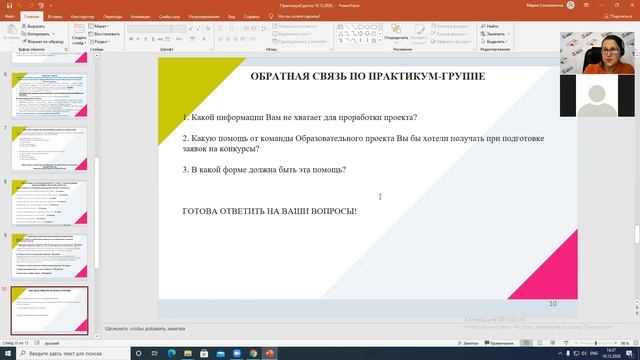
Task: Open the File (Файл) tab
Action: tap(10, 16)
